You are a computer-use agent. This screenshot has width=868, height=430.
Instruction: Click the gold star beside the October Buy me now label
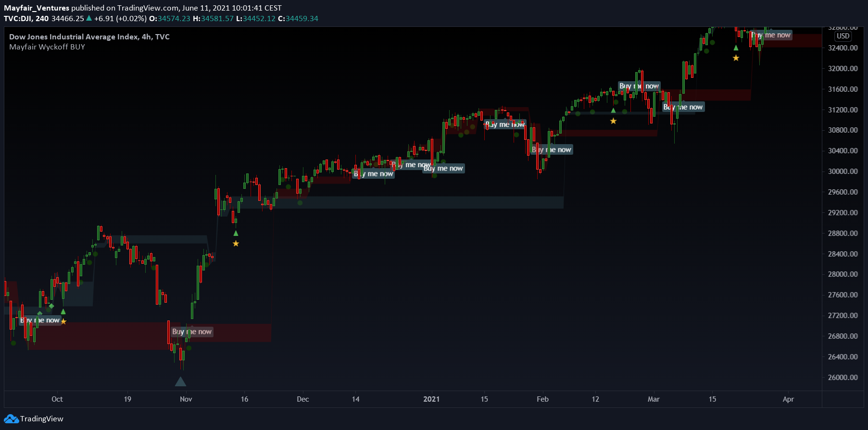pos(63,321)
